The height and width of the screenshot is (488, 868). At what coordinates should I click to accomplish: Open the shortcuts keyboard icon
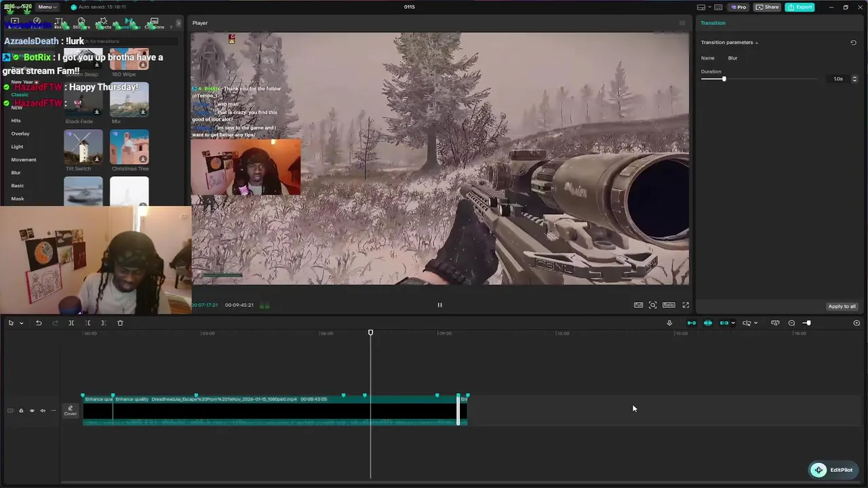(x=718, y=7)
